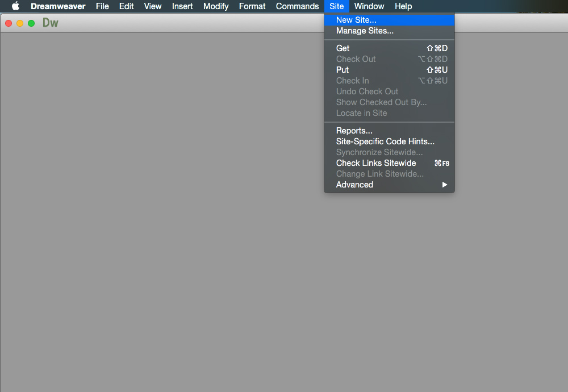The width and height of the screenshot is (568, 392).
Task: Close the Dreamweaver window with red button
Action: [x=9, y=23]
